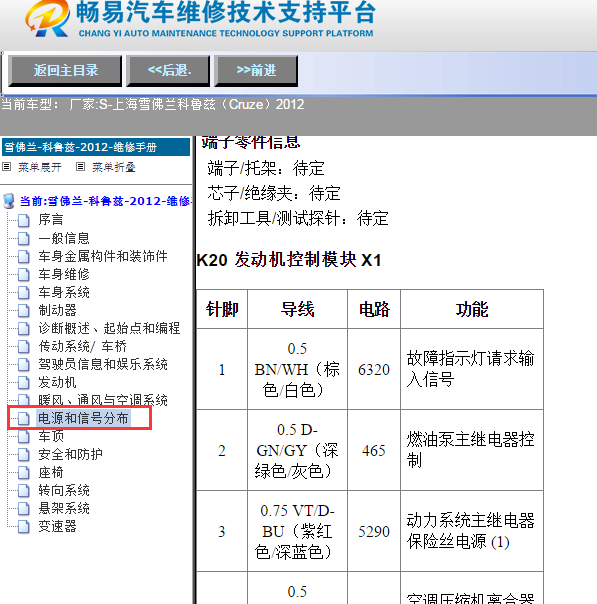
Task: Click the heading K20 发动机控制模块 X1
Action: pyautogui.click(x=289, y=260)
